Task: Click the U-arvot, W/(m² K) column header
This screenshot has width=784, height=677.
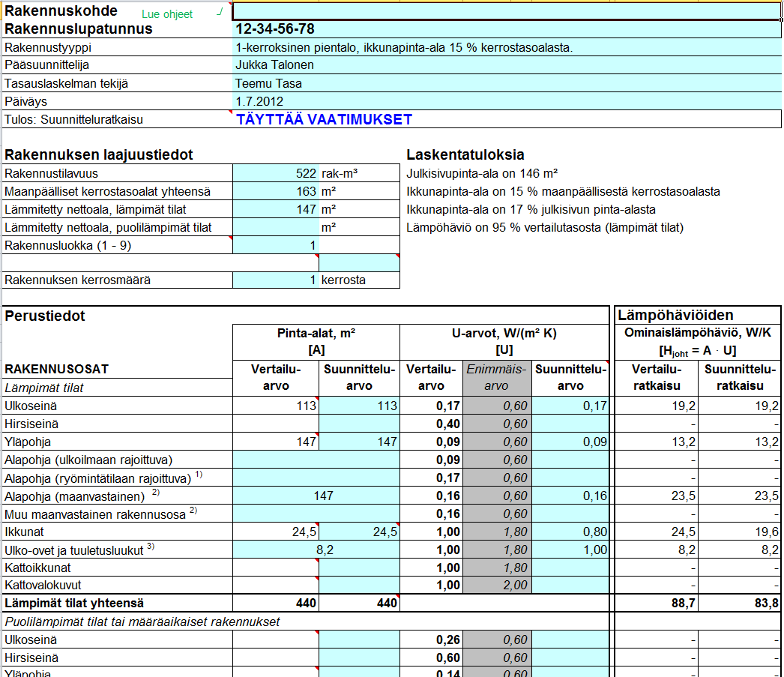Action: (x=504, y=342)
